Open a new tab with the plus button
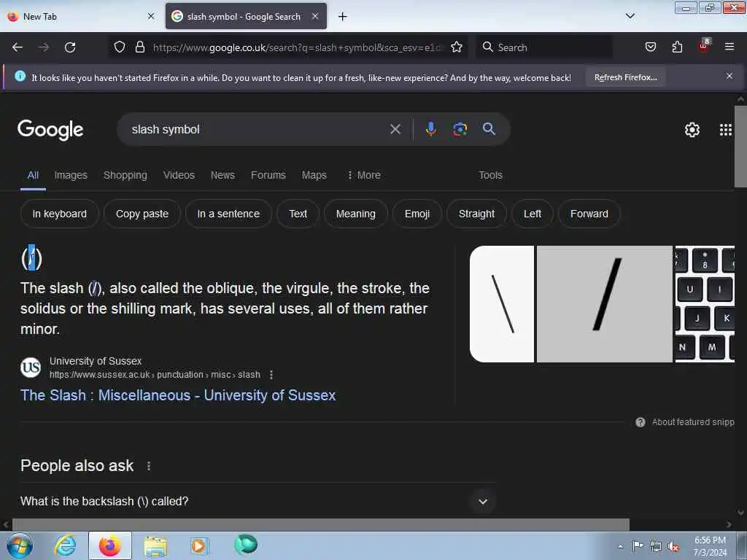This screenshot has height=560, width=747. click(342, 17)
